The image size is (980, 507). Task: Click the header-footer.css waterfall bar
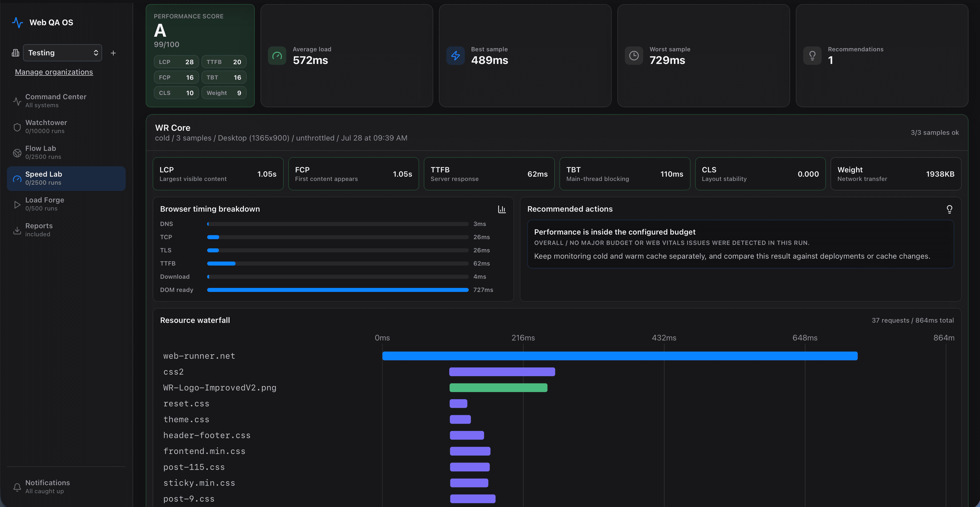point(467,435)
